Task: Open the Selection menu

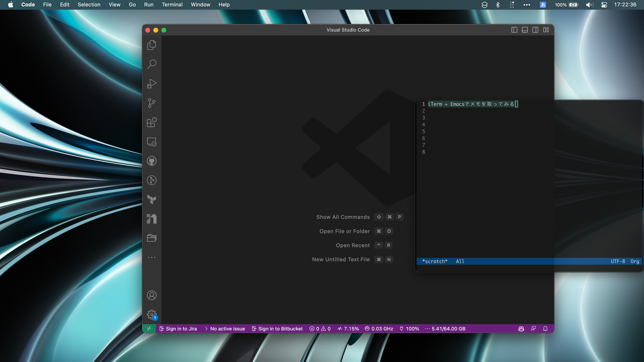Action: tap(89, 5)
